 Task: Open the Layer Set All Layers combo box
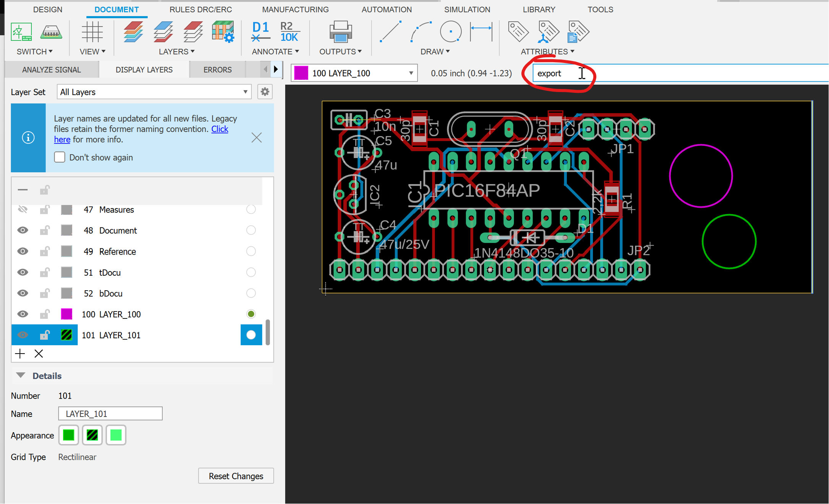[x=154, y=92]
